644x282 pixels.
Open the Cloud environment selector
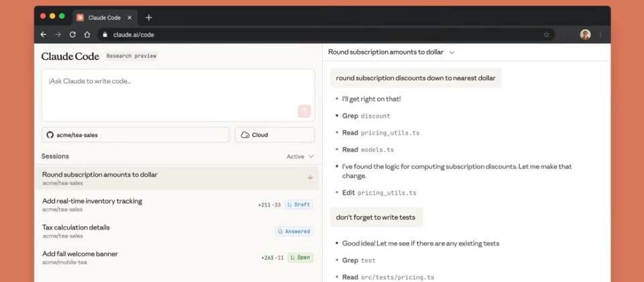(x=274, y=135)
